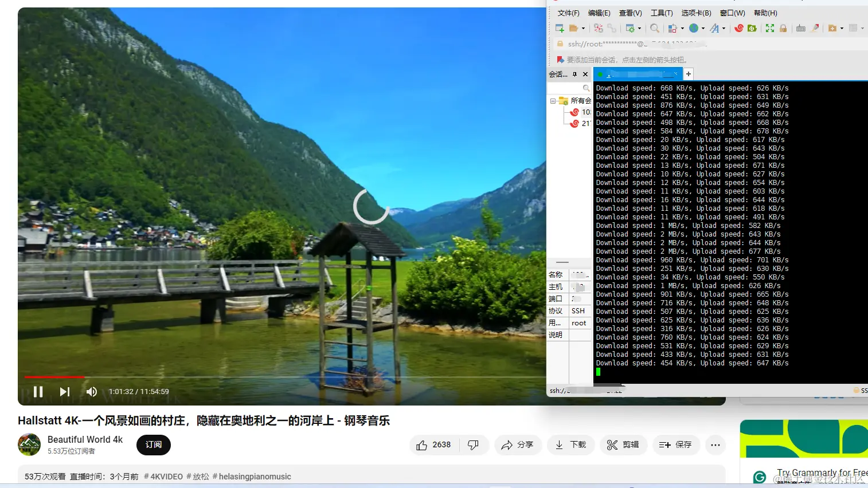Viewport: 868px width, 488px height.
Task: Click the 下载 download button
Action: [x=570, y=444]
